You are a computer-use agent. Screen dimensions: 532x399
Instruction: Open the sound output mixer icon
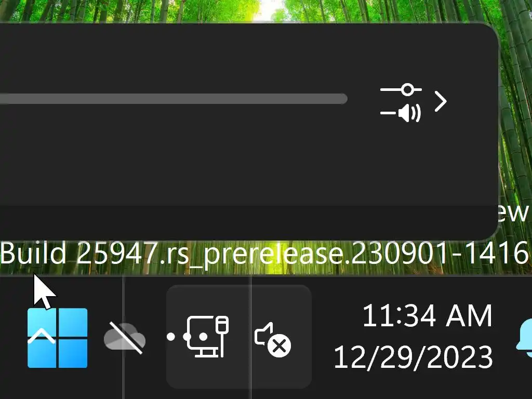click(401, 102)
